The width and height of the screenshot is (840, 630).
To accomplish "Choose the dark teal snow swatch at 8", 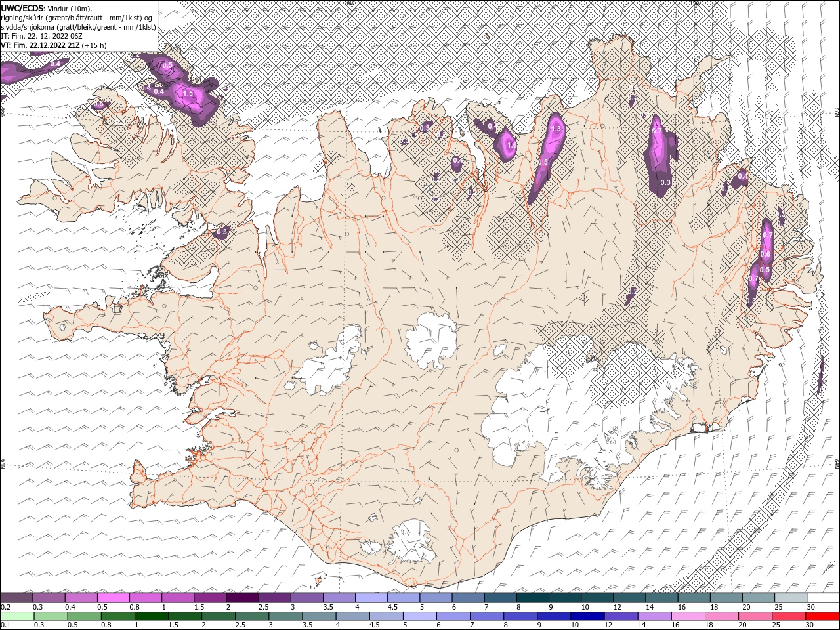I will [532, 598].
